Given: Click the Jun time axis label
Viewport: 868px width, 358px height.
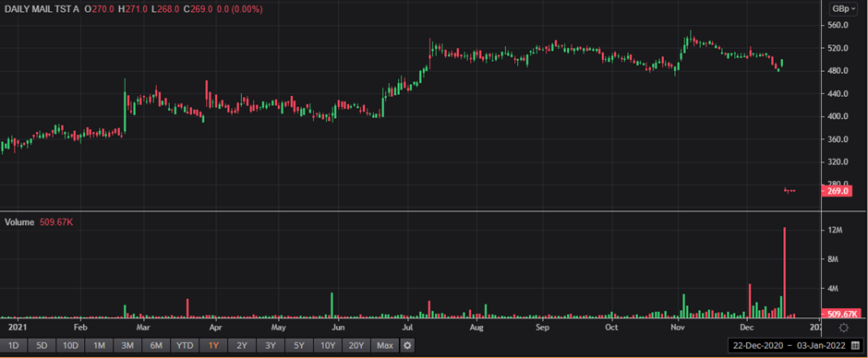Looking at the screenshot, I should pos(338,327).
